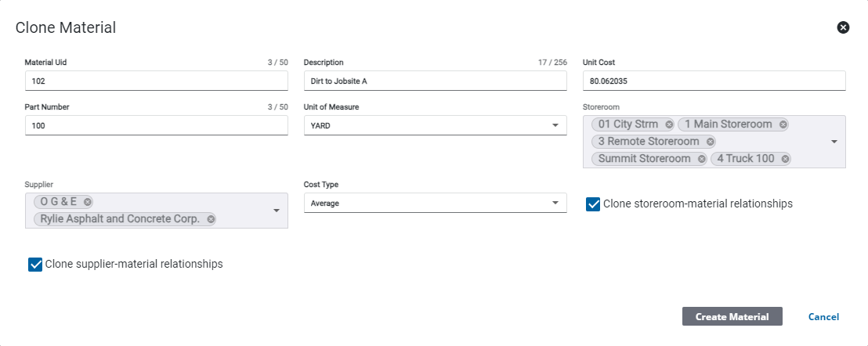Expand the Supplier multi-select dropdown
Image resolution: width=868 pixels, height=346 pixels.
tap(276, 211)
